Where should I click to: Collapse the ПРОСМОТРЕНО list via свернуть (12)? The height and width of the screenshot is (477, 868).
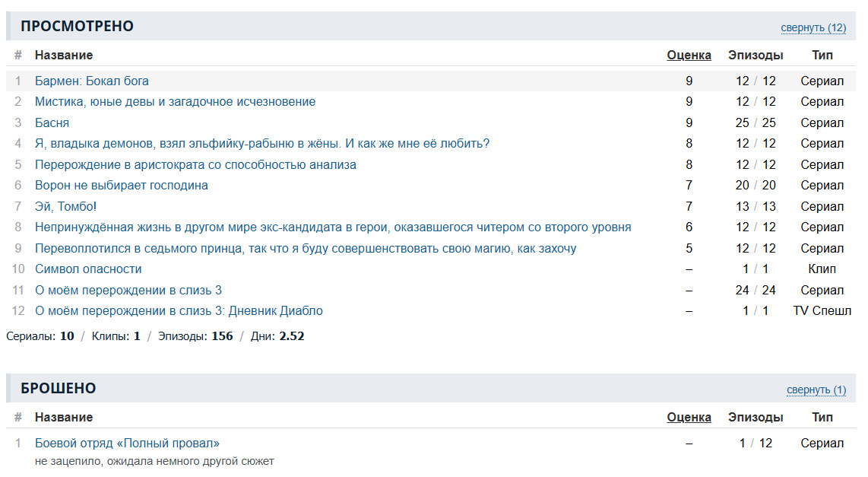813,27
